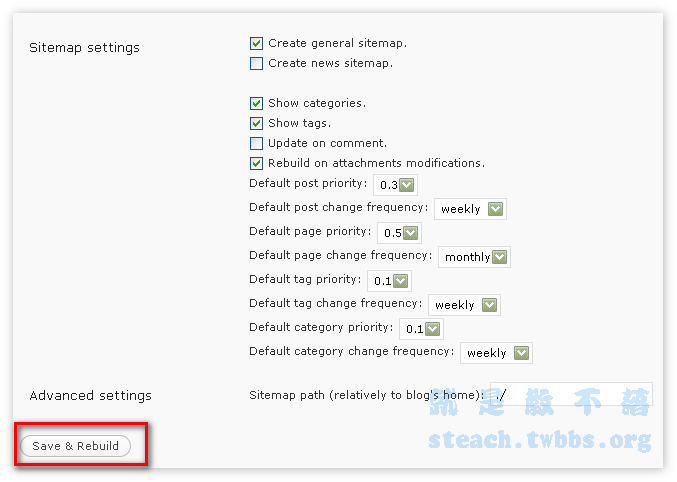Open the default tag priority dropdown
Screen dimensions: 677x482
tap(389, 281)
